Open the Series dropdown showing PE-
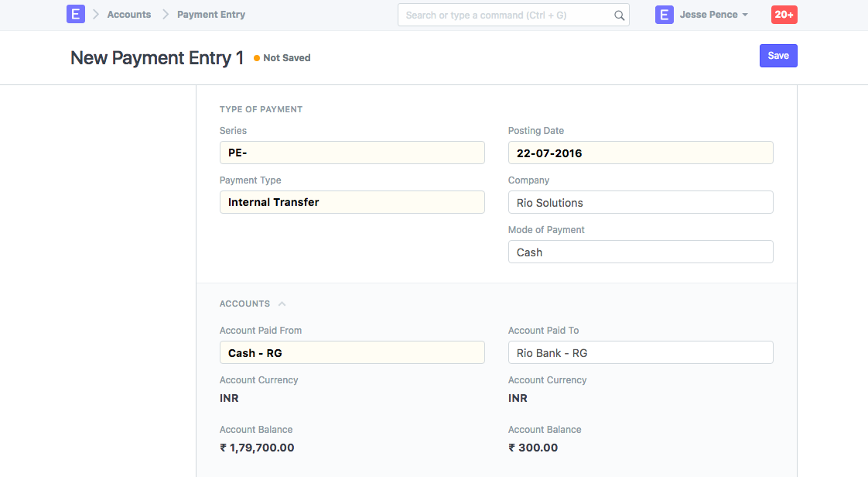This screenshot has height=477, width=868. 352,153
